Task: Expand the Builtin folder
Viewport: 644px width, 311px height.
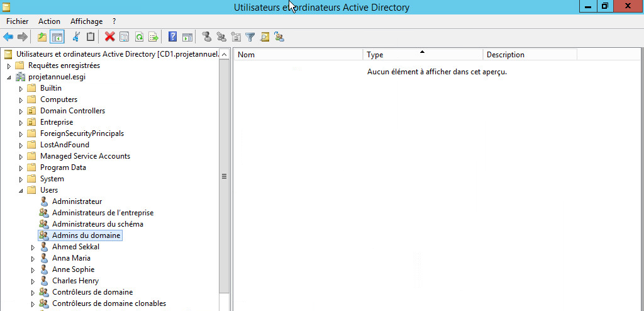Action: 21,88
